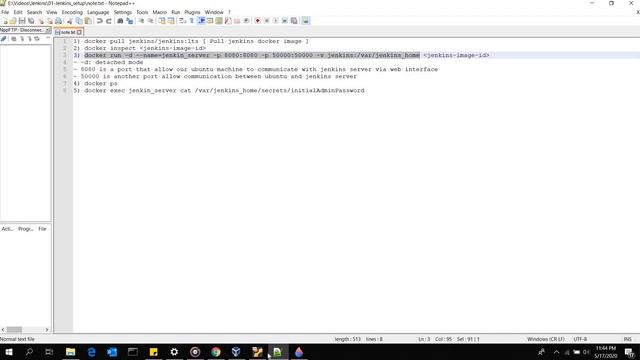Open the Plugins menu
This screenshot has height=360, width=640.
192,12
